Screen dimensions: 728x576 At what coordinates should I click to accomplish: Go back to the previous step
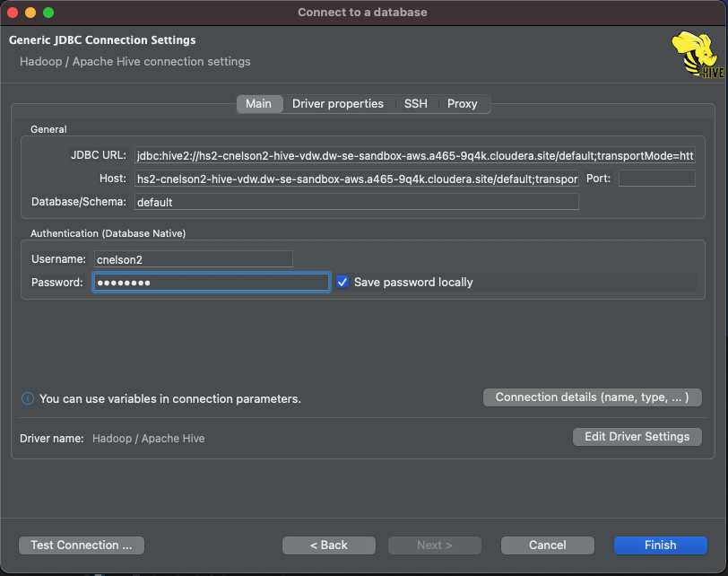pyautogui.click(x=328, y=545)
